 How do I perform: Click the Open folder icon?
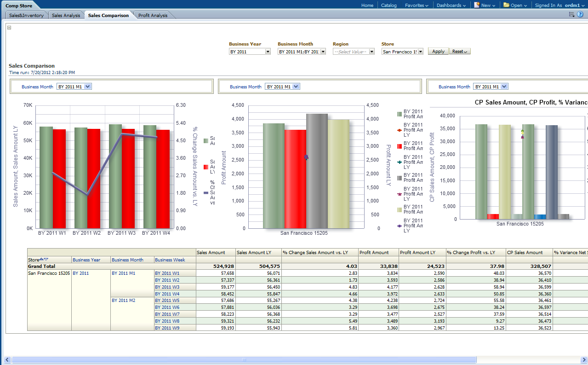click(506, 5)
